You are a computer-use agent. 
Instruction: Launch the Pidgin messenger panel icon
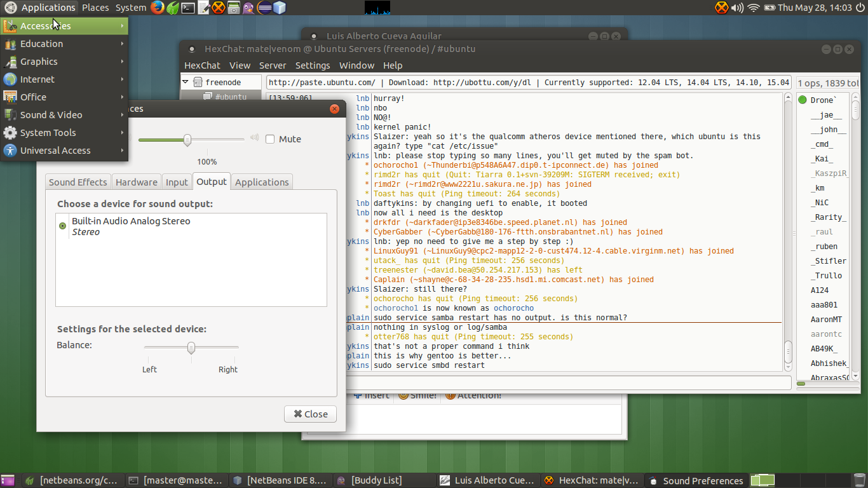click(x=248, y=8)
